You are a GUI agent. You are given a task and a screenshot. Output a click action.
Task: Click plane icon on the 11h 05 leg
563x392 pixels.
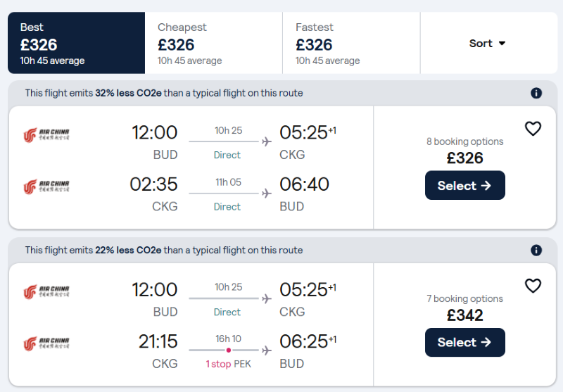click(266, 194)
